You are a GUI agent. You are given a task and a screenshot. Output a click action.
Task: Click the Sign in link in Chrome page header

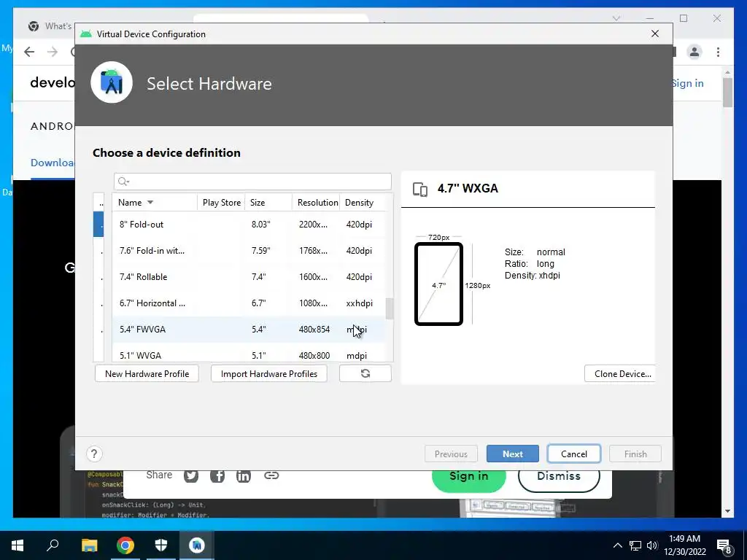coord(688,83)
